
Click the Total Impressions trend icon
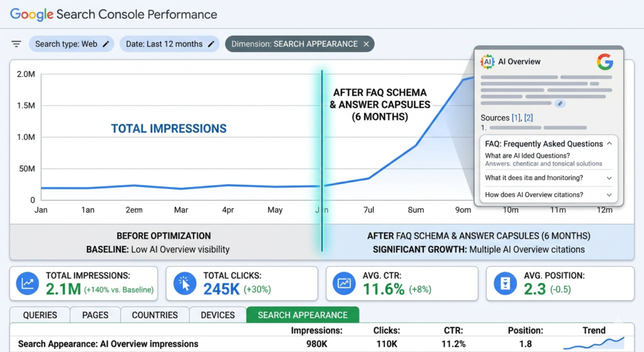tap(28, 283)
